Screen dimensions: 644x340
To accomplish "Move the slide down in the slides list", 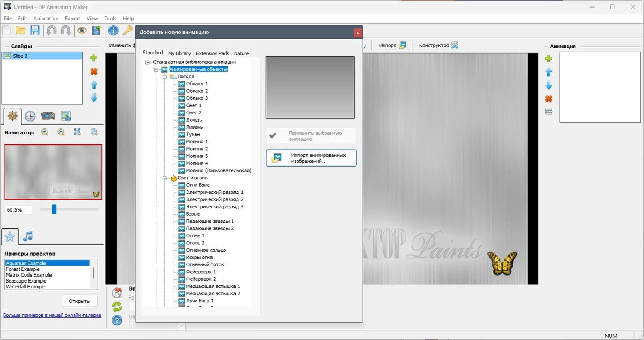I will 94,98.
